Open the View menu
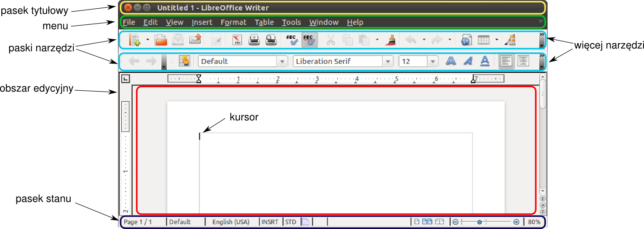The width and height of the screenshot is (644, 229). click(x=175, y=22)
